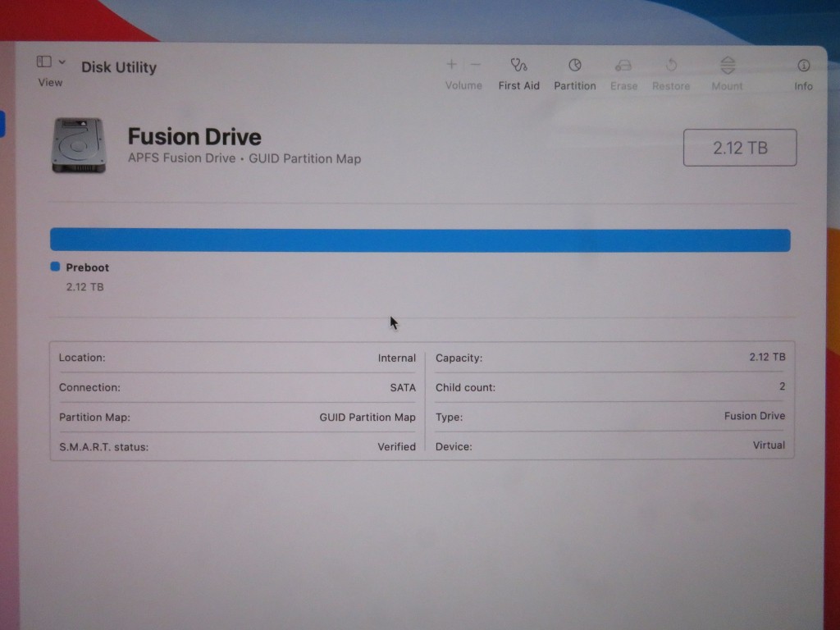
Task: Select the Fusion Drive disk icon
Action: click(x=79, y=145)
